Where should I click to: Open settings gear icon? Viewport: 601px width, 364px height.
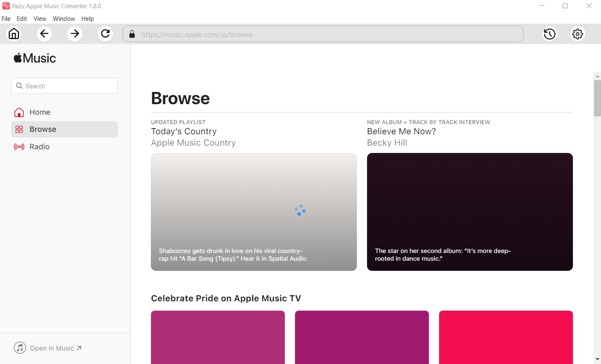[x=578, y=34]
